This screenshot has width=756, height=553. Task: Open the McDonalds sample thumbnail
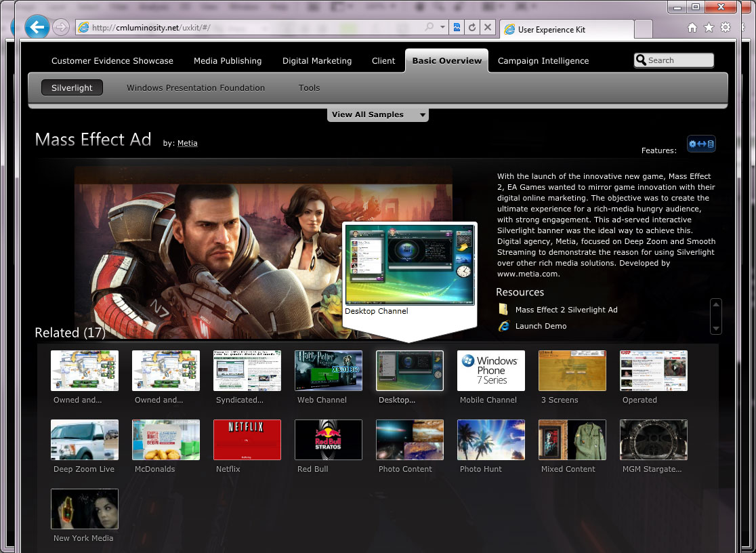166,440
